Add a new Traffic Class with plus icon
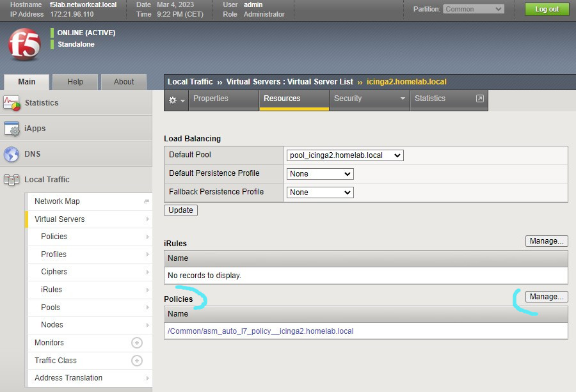This screenshot has width=576, height=392. (137, 361)
